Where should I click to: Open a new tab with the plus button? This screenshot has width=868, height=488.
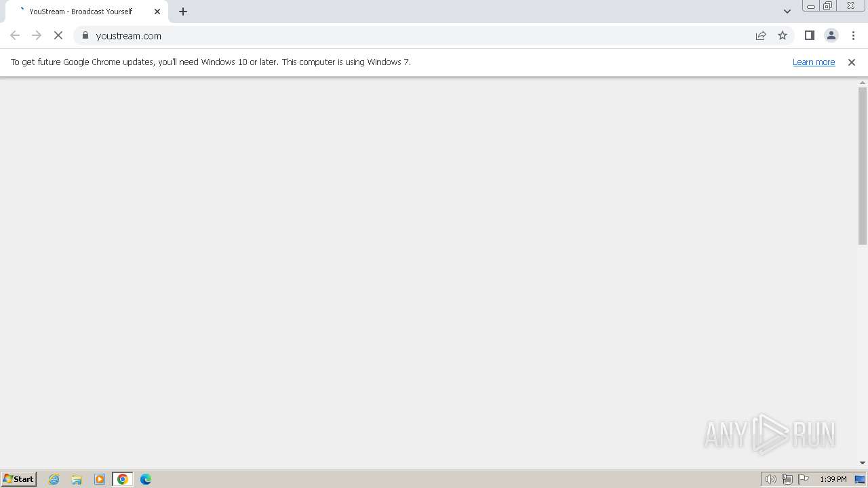[183, 12]
